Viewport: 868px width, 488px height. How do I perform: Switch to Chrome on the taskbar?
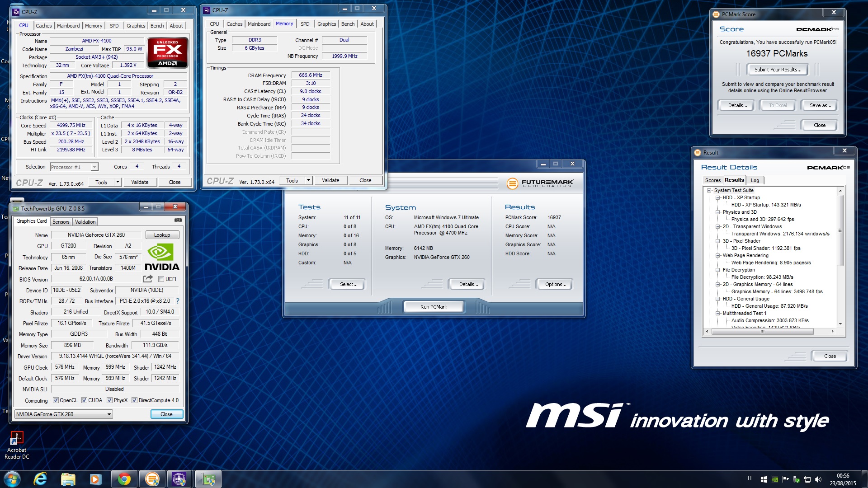[124, 479]
